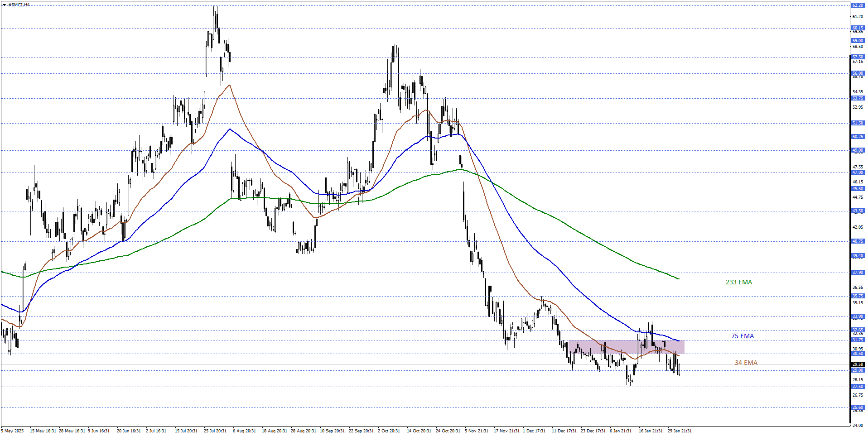This screenshot has width=868, height=436.
Task: Click the 47.00 price level tag
Action: [x=858, y=172]
